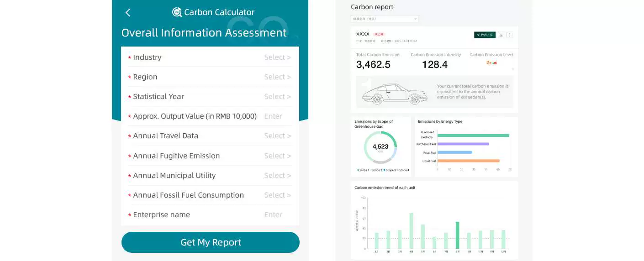Click the Approx. Output Value input field
644x261 pixels.
(x=210, y=116)
